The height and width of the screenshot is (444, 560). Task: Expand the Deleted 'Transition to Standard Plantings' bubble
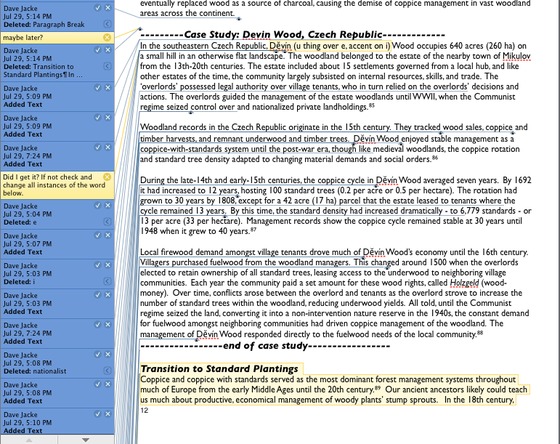108,66
